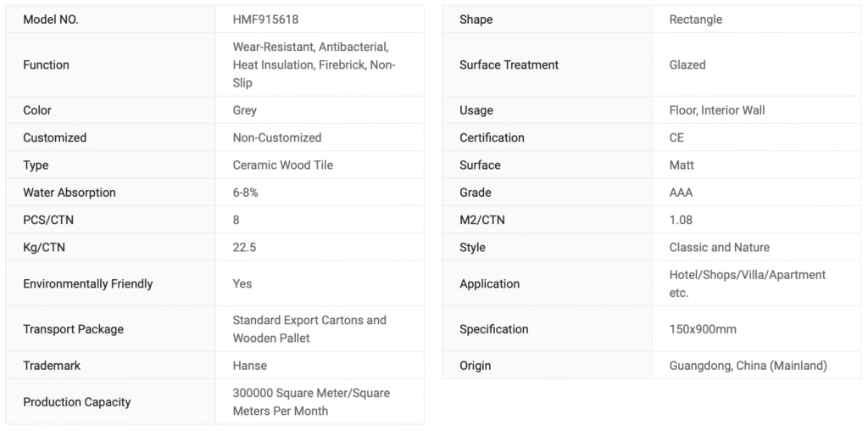Click Ceramic Wood Tile type value

[x=283, y=165]
